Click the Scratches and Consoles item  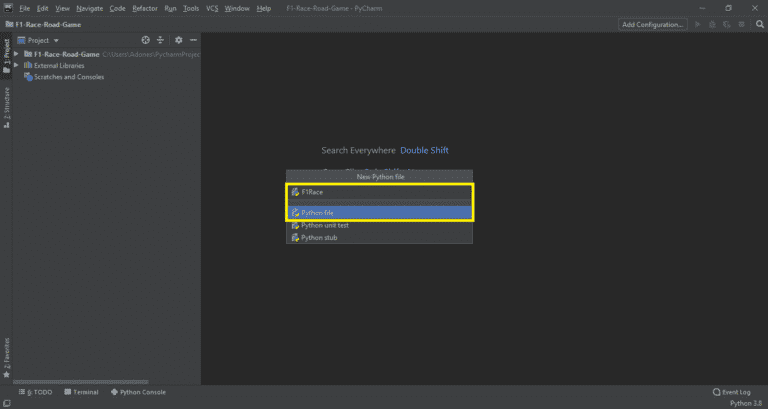coord(68,77)
